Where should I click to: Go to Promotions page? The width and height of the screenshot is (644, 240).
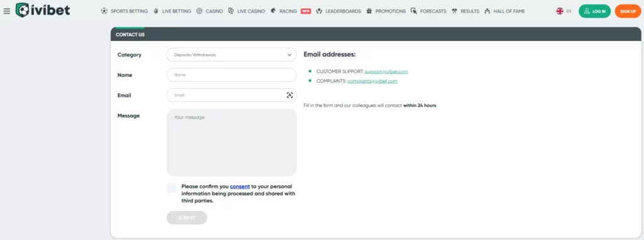(391, 11)
